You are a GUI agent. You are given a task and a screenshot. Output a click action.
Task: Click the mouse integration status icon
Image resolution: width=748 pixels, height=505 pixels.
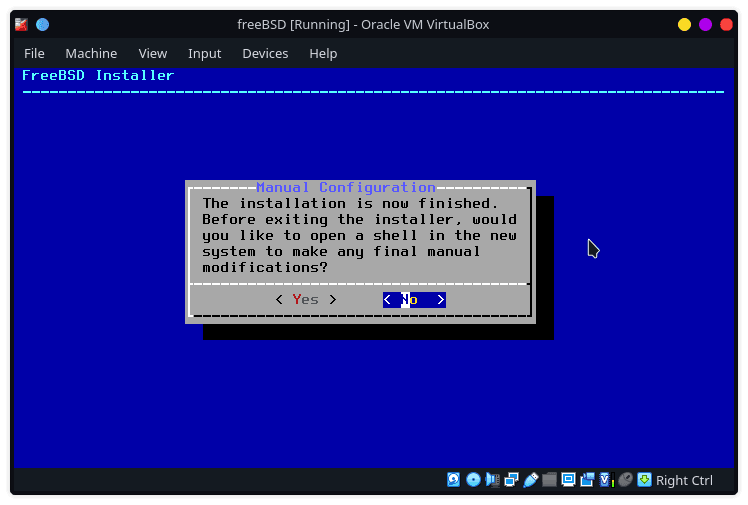[x=625, y=480]
